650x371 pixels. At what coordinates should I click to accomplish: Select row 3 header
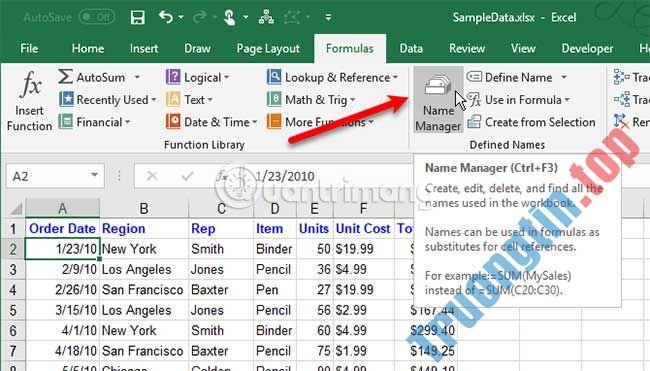pyautogui.click(x=13, y=269)
